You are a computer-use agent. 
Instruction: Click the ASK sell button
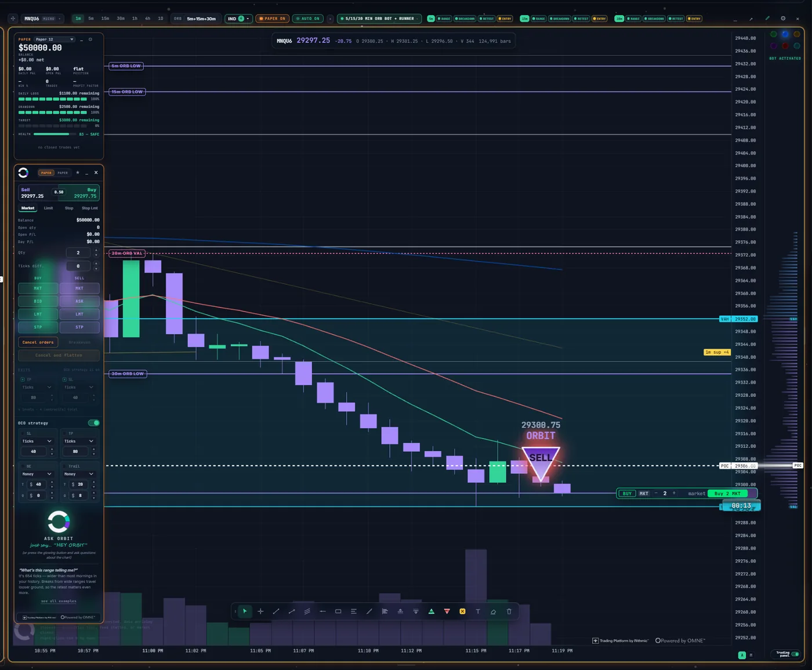[x=79, y=301]
